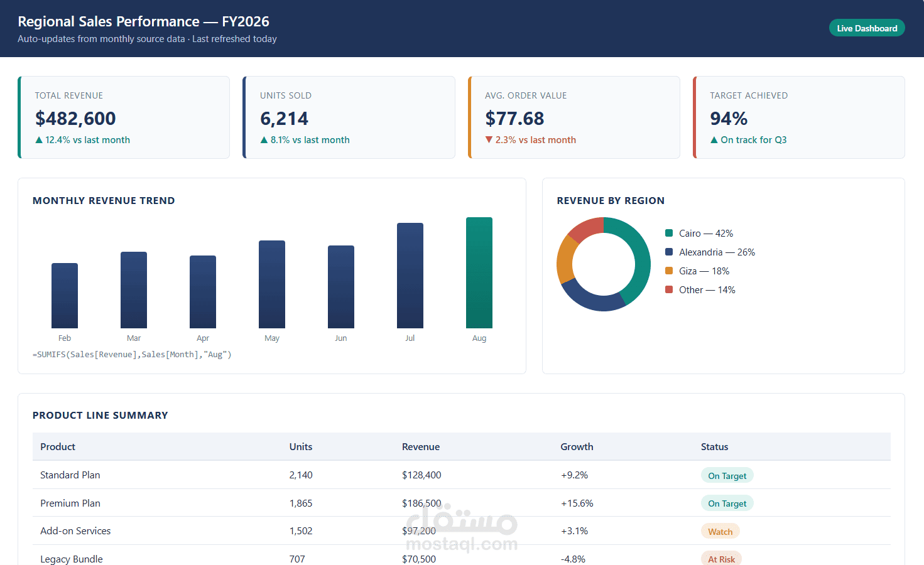Click the Premium Plan row name
The height and width of the screenshot is (565, 924).
(x=70, y=503)
